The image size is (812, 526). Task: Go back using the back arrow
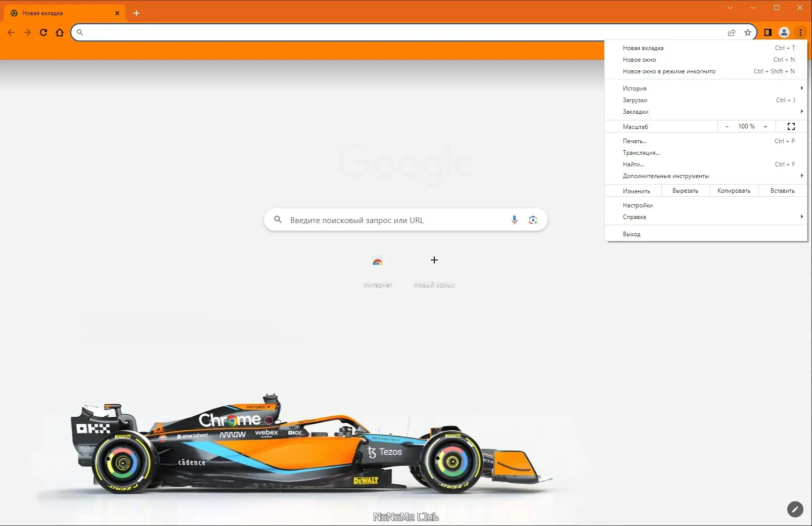tap(11, 32)
